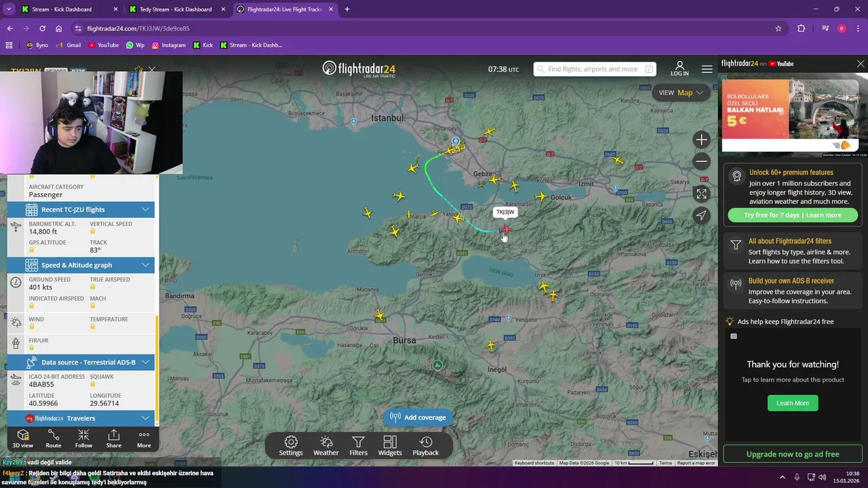Viewport: 868px width, 488px height.
Task: Open the Chrome profile avatar
Action: click(842, 28)
